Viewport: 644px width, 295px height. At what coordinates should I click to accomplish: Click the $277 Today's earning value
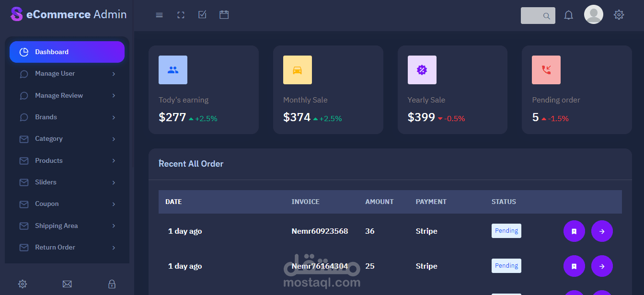pyautogui.click(x=172, y=117)
